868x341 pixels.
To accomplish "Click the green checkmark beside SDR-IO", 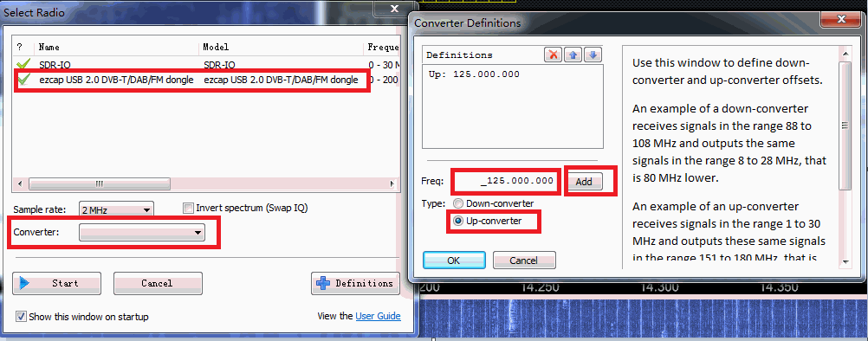I will [x=23, y=64].
